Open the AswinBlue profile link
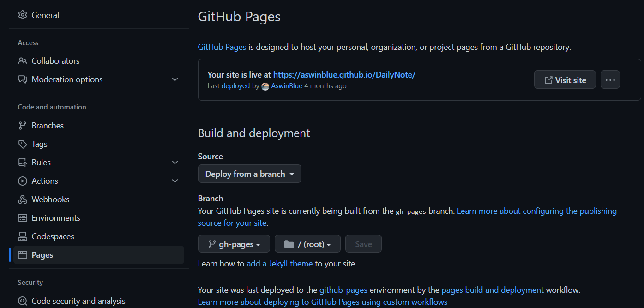This screenshot has height=308, width=644. [x=287, y=86]
